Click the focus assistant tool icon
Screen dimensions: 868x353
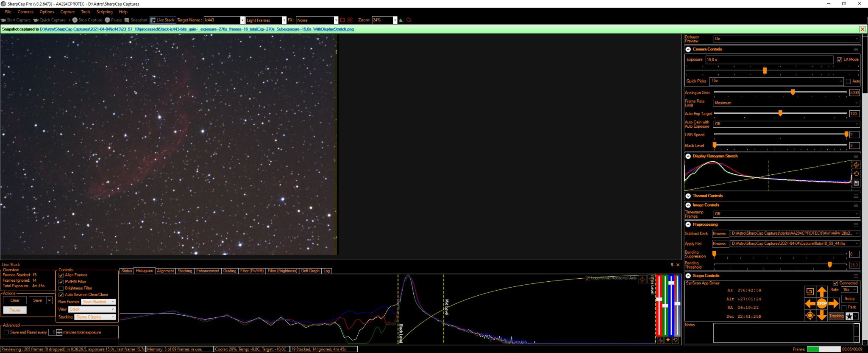coord(409,20)
